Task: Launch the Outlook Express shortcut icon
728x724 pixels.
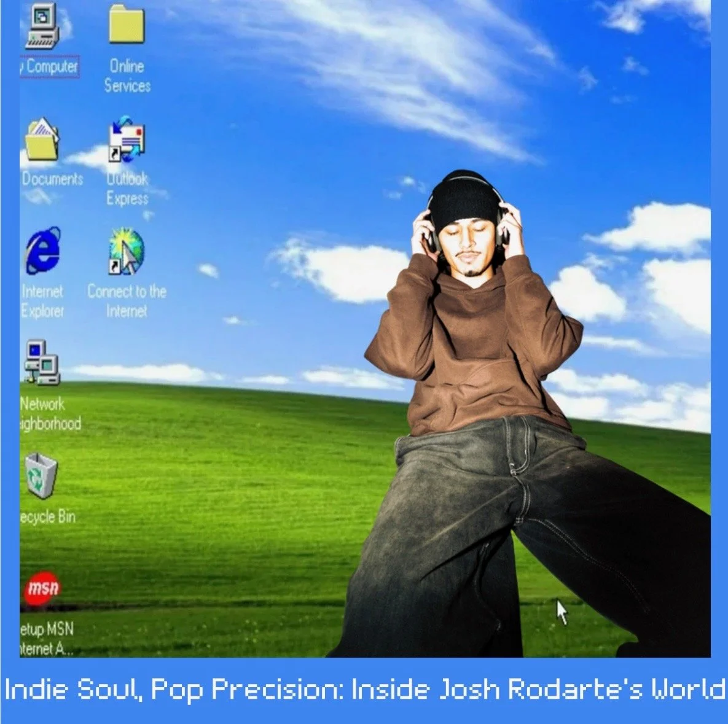Action: click(x=127, y=139)
